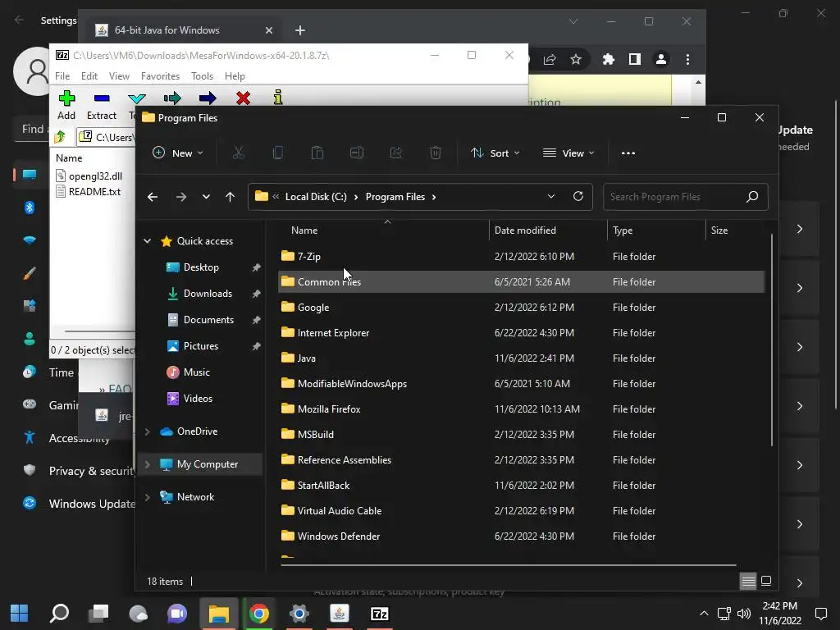Open the View menu in 7-Zip
The height and width of the screenshot is (630, 840).
tap(119, 76)
